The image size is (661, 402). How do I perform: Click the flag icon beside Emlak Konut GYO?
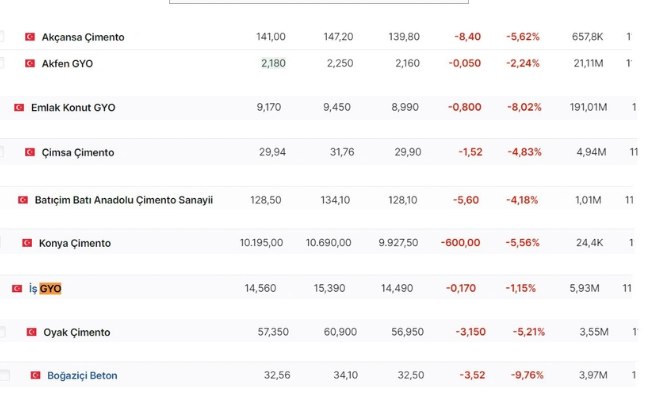click(x=19, y=108)
